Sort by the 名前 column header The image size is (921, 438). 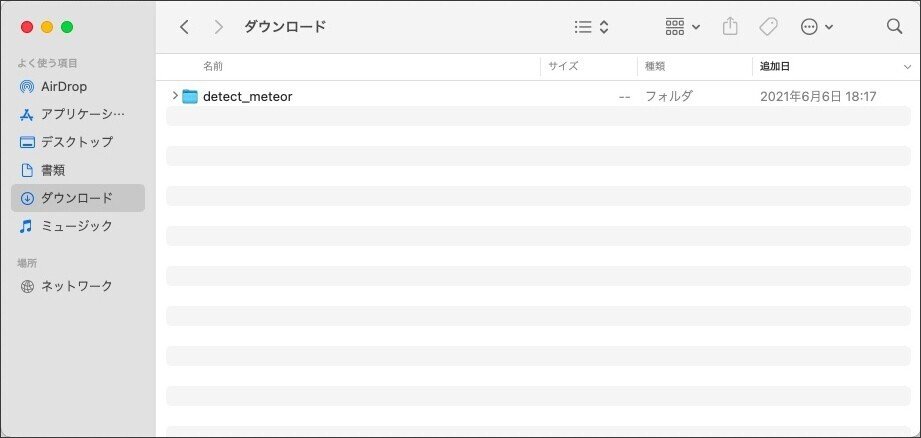(214, 67)
